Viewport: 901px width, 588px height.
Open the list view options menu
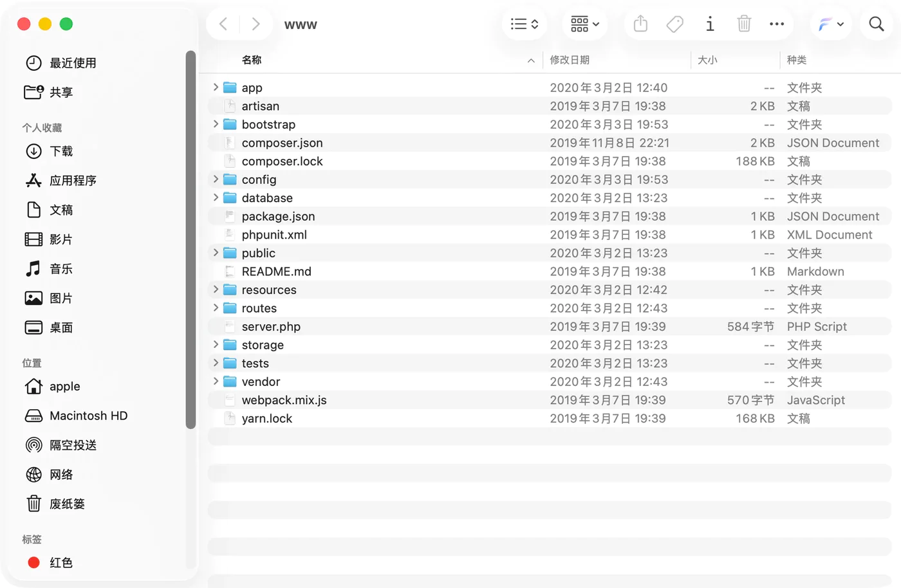525,24
